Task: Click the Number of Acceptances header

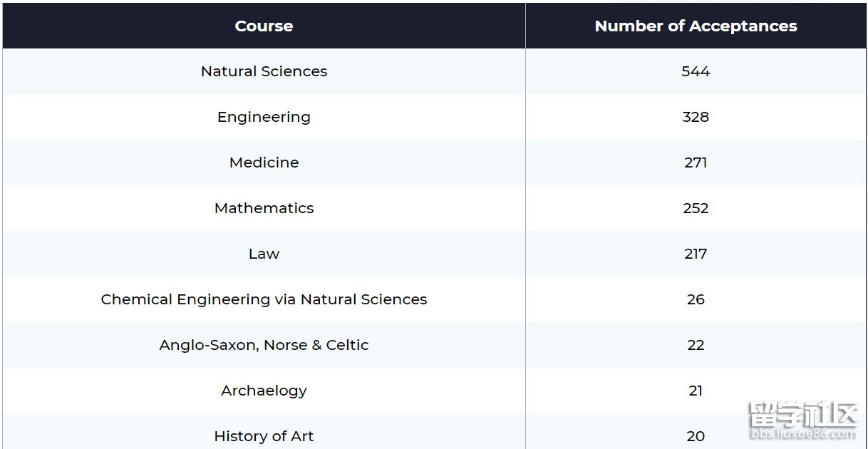Action: [x=696, y=26]
